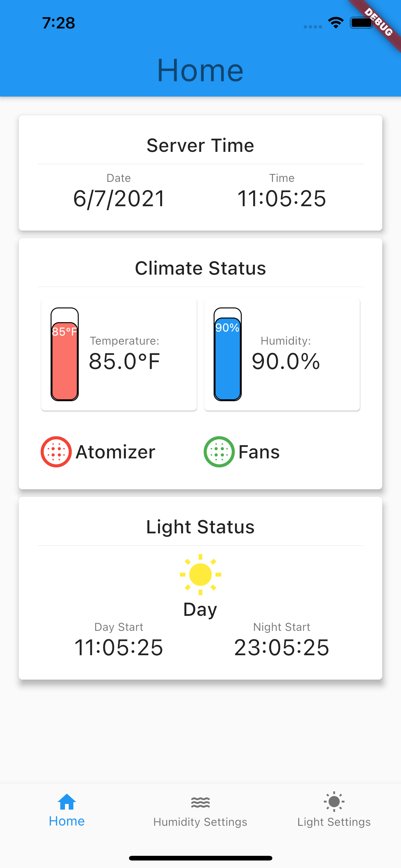Tap the Server Time date 6/7/2021
This screenshot has height=868, width=401.
pos(119,198)
